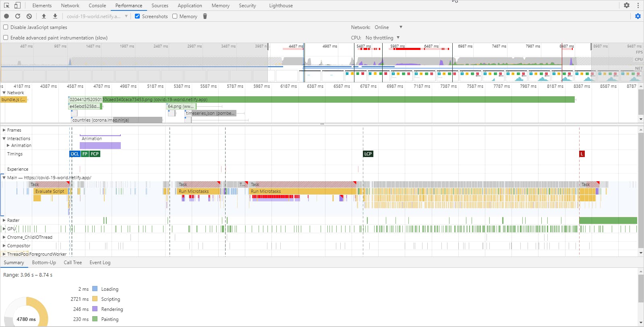
Task: Click the reload and profile icon
Action: pyautogui.click(x=18, y=16)
